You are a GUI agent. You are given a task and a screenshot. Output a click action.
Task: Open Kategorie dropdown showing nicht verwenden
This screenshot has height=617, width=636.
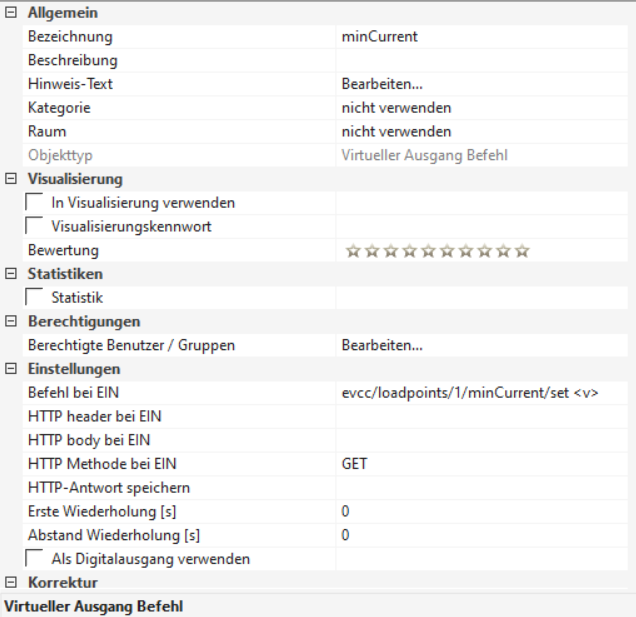click(482, 107)
